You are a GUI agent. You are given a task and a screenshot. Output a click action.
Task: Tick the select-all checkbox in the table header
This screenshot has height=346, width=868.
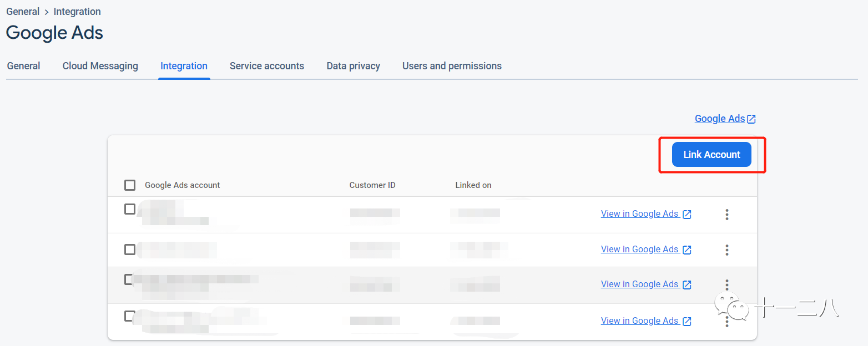point(130,185)
